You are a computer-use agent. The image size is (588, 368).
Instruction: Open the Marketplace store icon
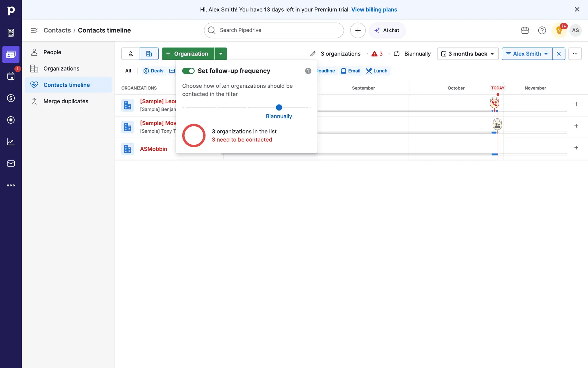(525, 30)
